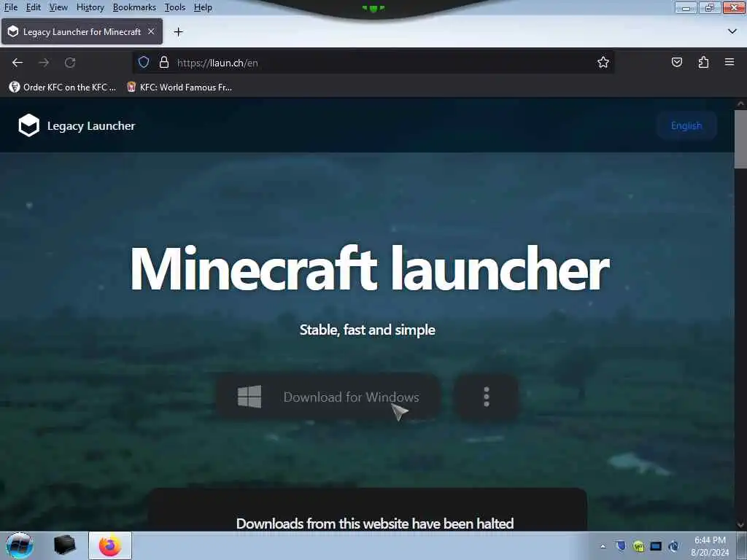
Task: Click the green connection indicator at top
Action: 373,8
